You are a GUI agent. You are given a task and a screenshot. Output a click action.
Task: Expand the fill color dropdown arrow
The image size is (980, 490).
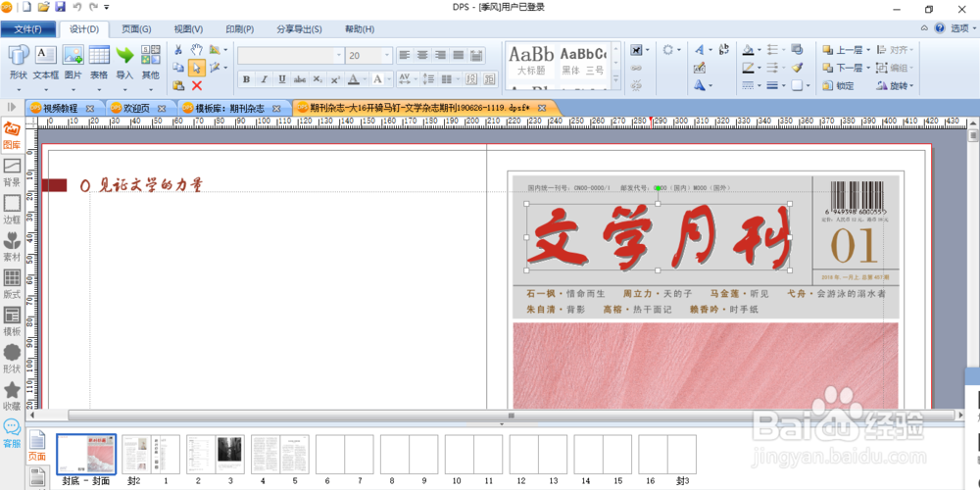pos(759,49)
